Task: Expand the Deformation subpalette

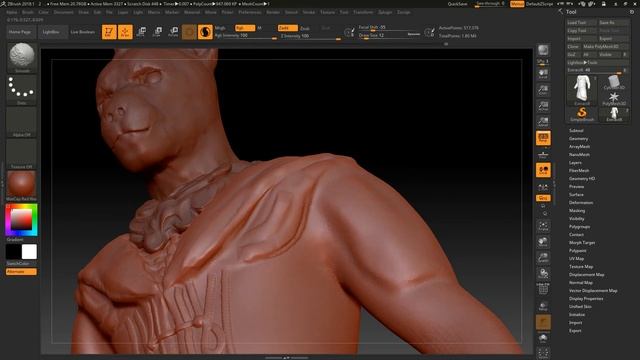Action: (x=581, y=202)
